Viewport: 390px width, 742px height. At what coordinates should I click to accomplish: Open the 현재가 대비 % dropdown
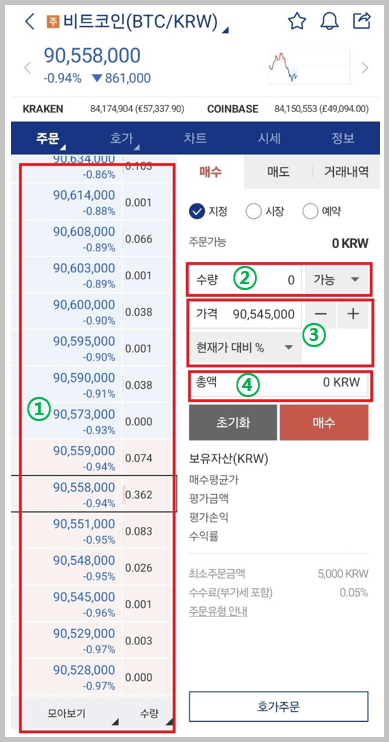245,347
